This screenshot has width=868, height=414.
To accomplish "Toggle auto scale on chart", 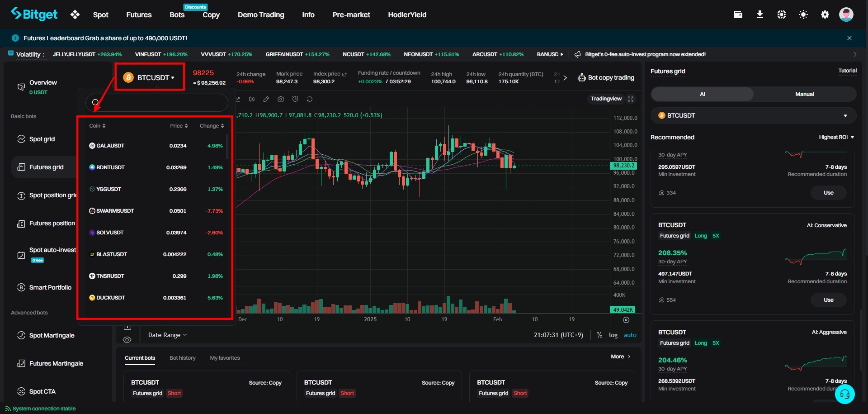I will tap(630, 335).
